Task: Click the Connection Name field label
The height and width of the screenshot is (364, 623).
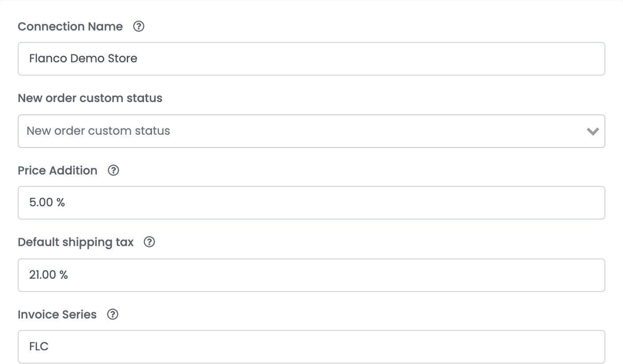Action: [70, 27]
